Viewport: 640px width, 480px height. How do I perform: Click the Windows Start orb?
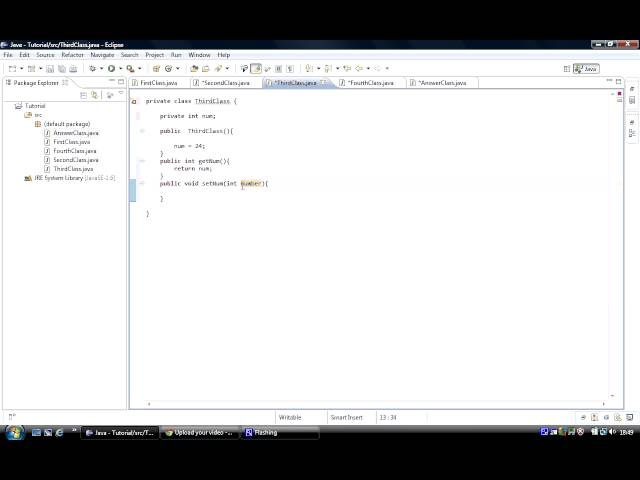[15, 433]
